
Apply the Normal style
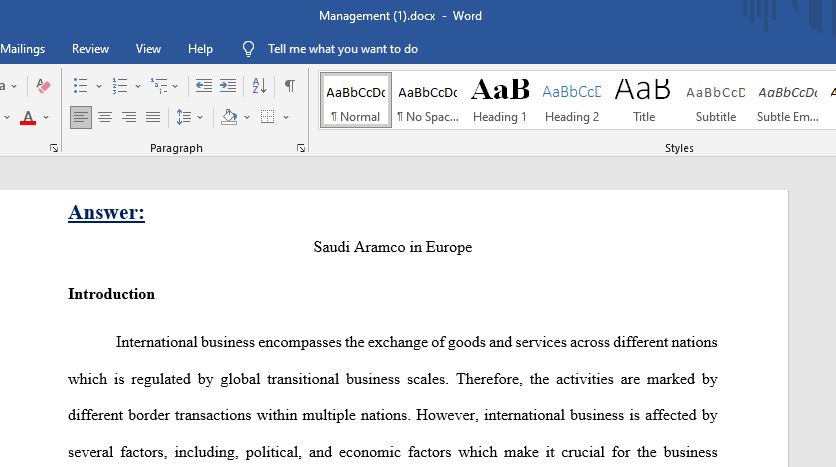coord(356,100)
